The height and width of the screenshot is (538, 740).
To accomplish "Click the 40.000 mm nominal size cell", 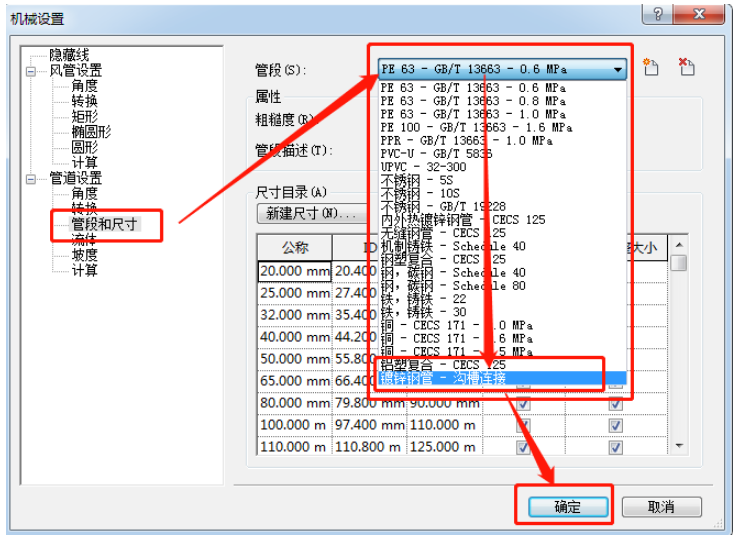I will [x=295, y=337].
